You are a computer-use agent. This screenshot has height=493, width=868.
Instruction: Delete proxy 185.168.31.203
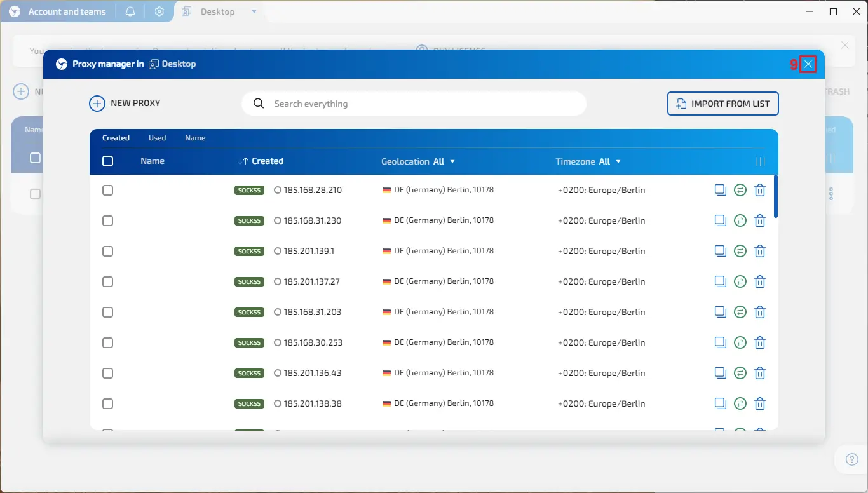(x=760, y=312)
